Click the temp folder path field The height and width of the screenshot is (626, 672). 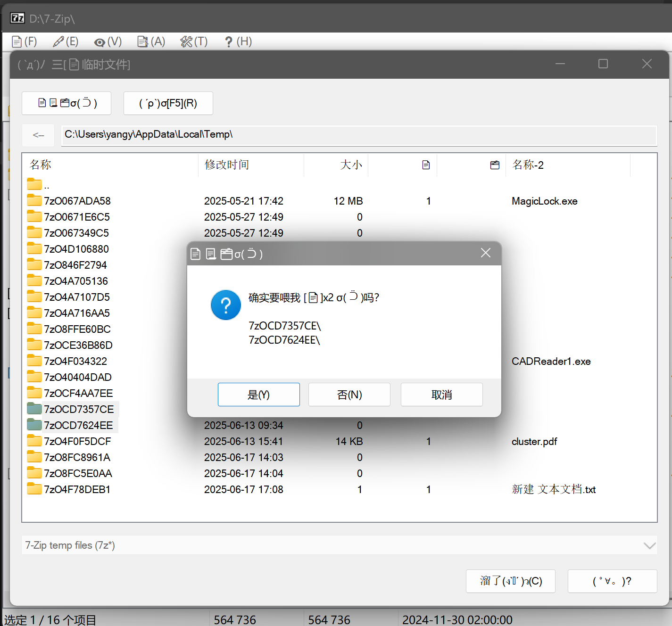pos(358,135)
